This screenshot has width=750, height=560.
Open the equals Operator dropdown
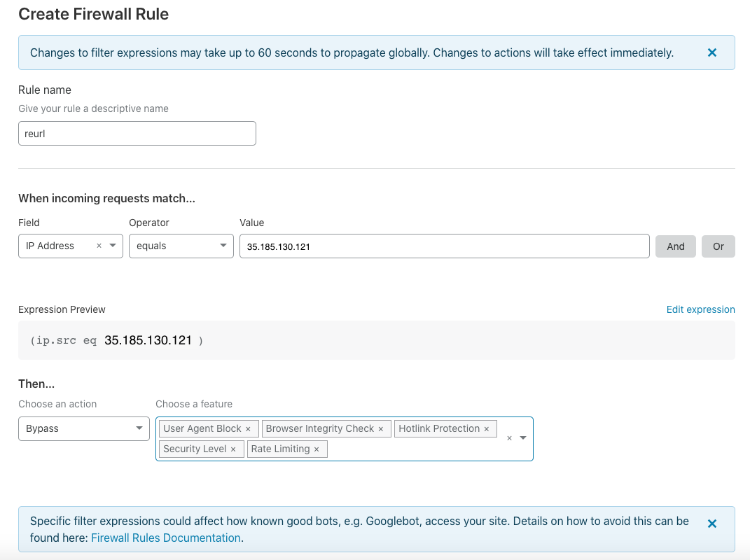pyautogui.click(x=181, y=246)
